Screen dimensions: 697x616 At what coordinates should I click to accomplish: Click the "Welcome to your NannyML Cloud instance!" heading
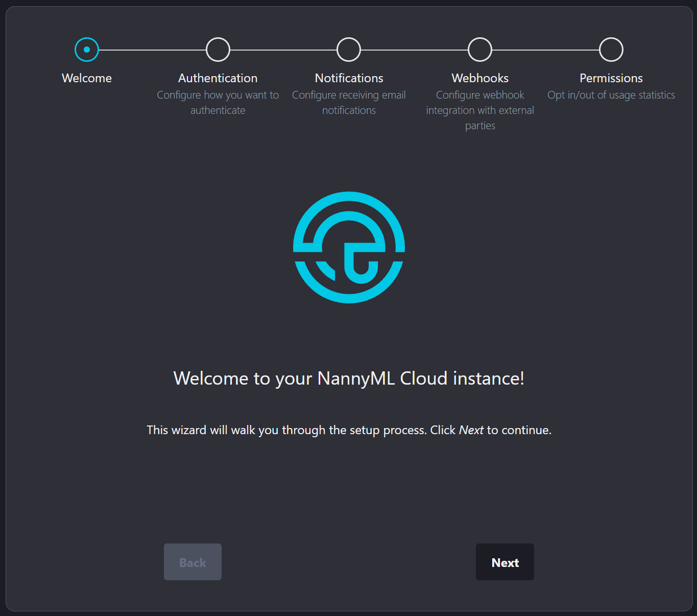pos(349,378)
